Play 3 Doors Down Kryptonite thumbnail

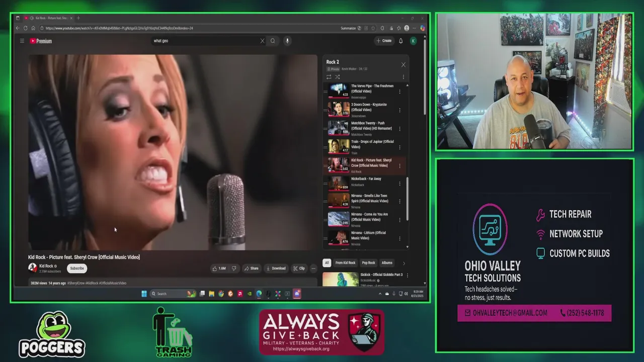(x=338, y=110)
